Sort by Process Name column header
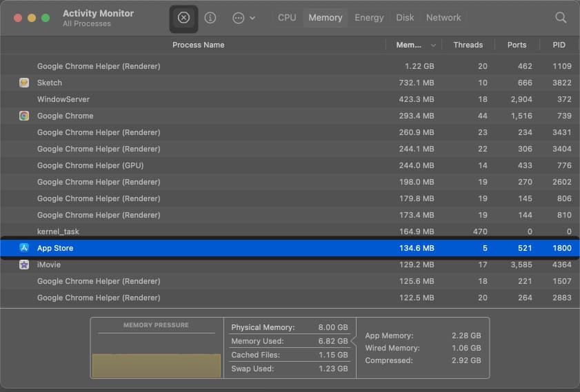 click(x=198, y=45)
